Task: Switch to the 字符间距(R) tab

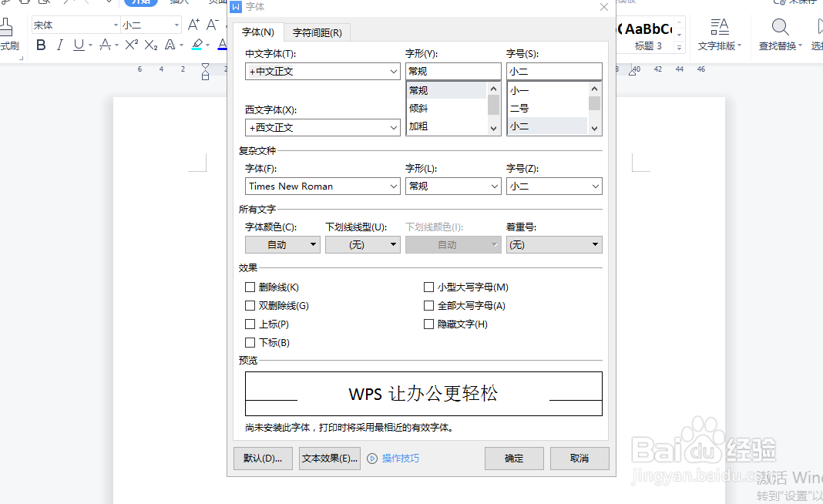Action: 317,32
